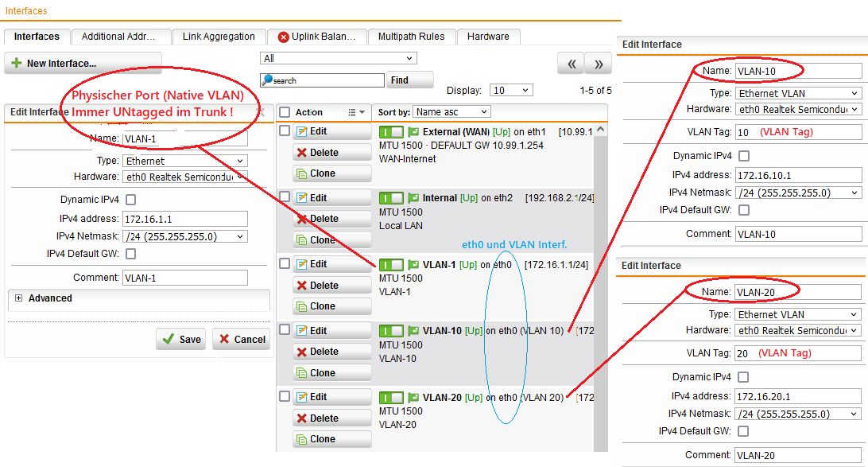Click the IPv4 address field showing 172.16.1.1

point(185,219)
